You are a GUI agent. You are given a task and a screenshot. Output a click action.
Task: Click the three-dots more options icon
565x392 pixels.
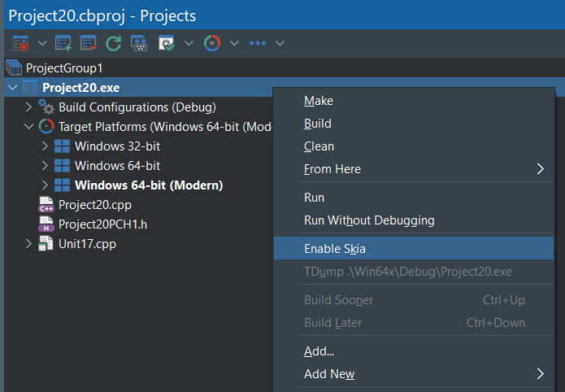[x=258, y=43]
